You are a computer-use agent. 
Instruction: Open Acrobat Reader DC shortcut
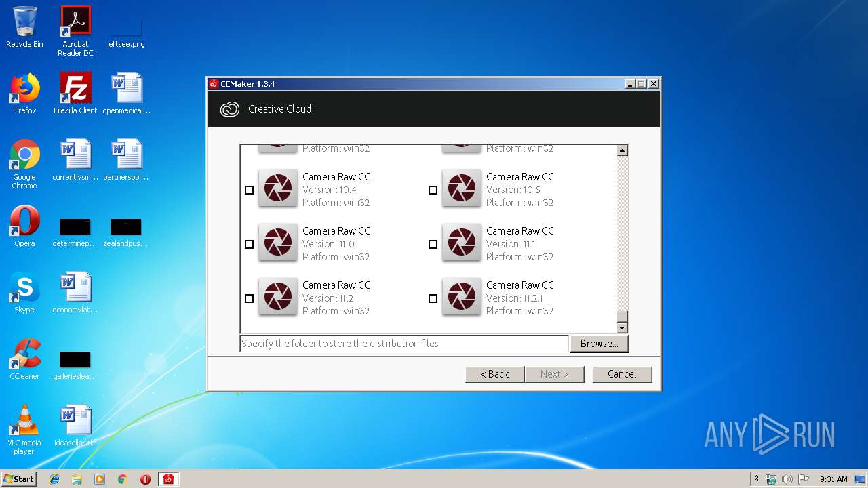75,31
